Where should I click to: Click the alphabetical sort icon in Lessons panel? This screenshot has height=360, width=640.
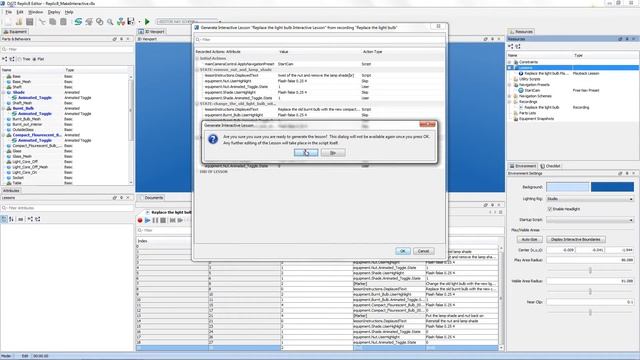tap(11, 219)
